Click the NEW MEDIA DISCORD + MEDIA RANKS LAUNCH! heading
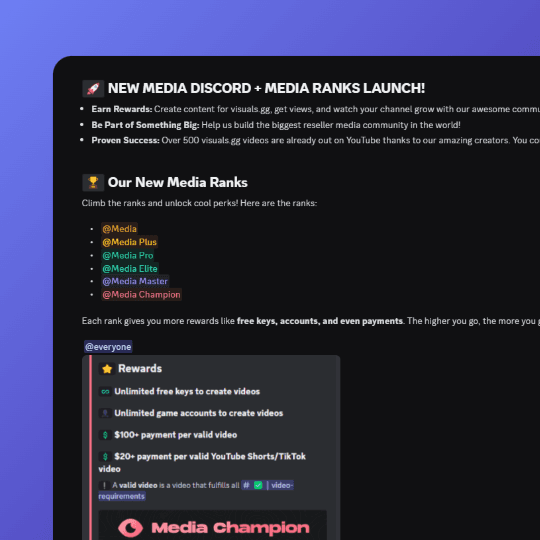Viewport: 540px width, 540px height. (x=266, y=89)
